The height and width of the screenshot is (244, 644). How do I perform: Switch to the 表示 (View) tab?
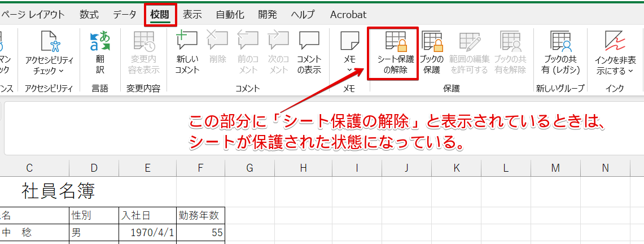point(192,15)
